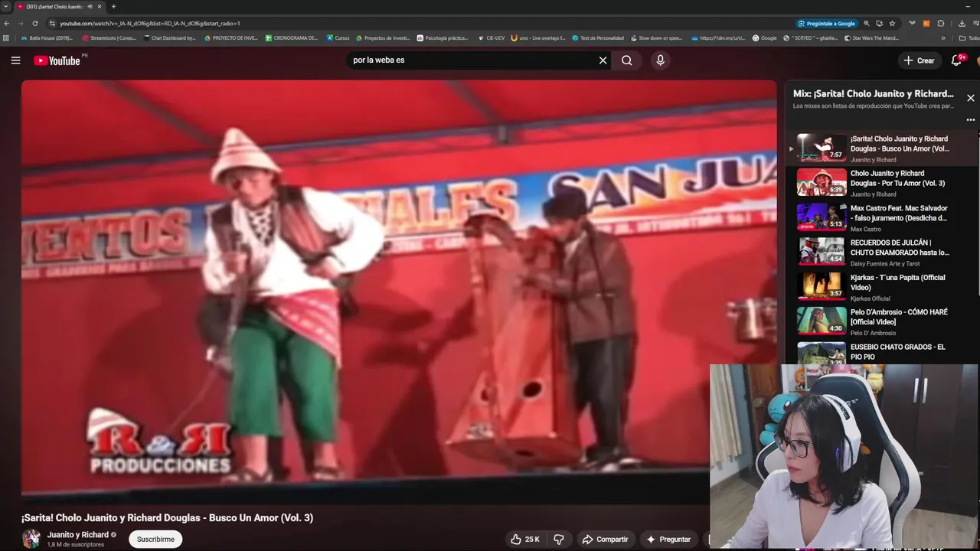The height and width of the screenshot is (551, 980).
Task: Go to the YouTube home logo
Action: [57, 60]
